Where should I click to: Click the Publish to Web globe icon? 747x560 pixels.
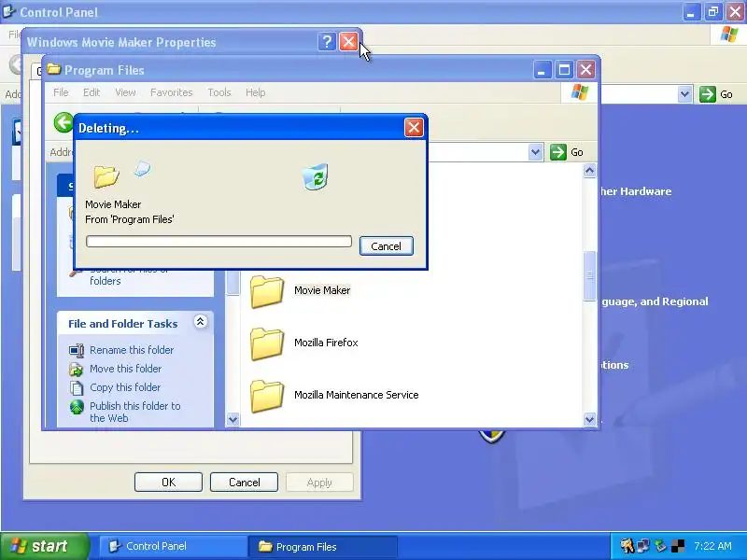(x=77, y=407)
